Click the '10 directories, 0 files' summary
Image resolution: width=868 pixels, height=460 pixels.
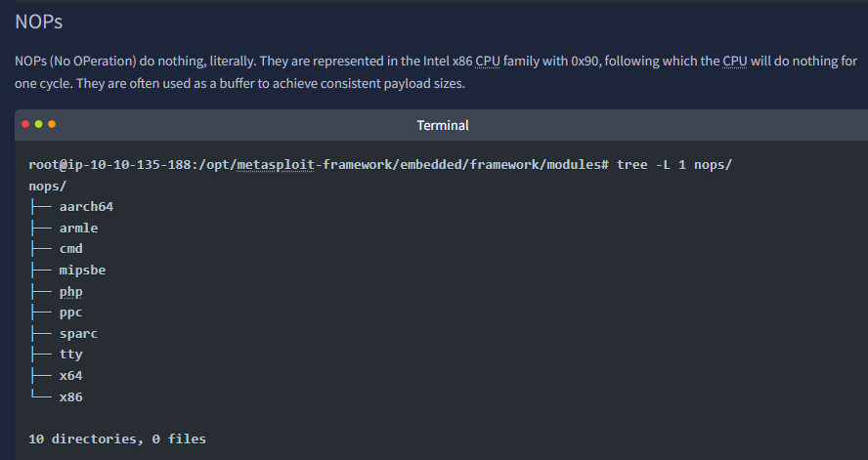pos(117,439)
